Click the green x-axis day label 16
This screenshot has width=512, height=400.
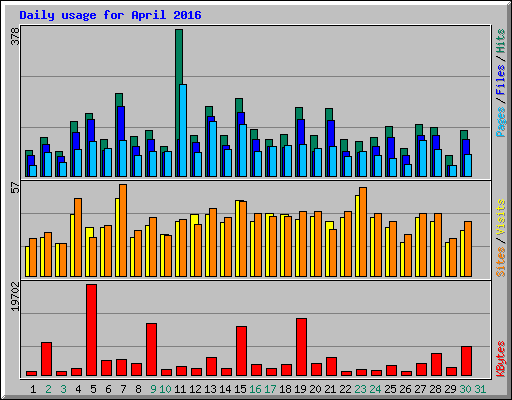click(x=255, y=389)
